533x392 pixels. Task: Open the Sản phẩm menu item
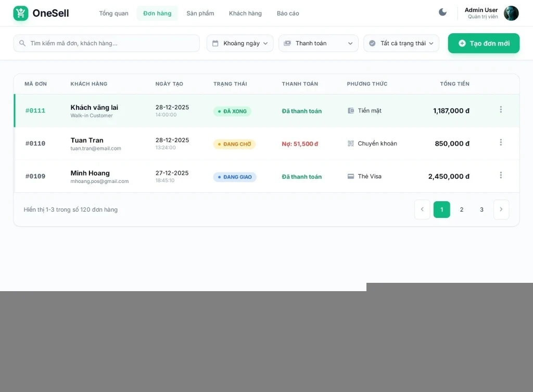(200, 14)
